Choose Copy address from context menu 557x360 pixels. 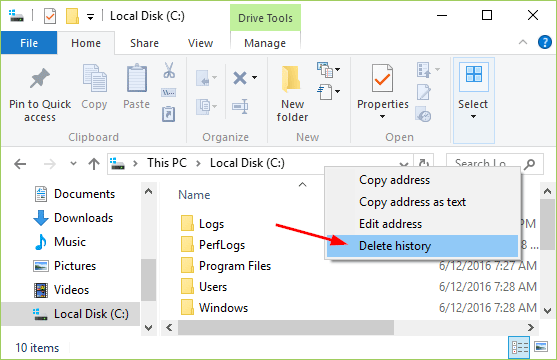tap(422, 180)
